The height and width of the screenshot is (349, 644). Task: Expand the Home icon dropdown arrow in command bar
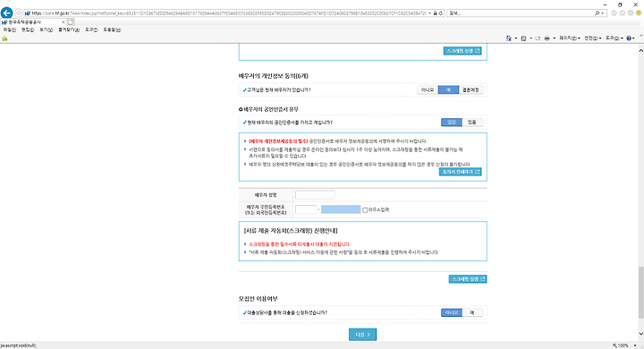(x=516, y=38)
